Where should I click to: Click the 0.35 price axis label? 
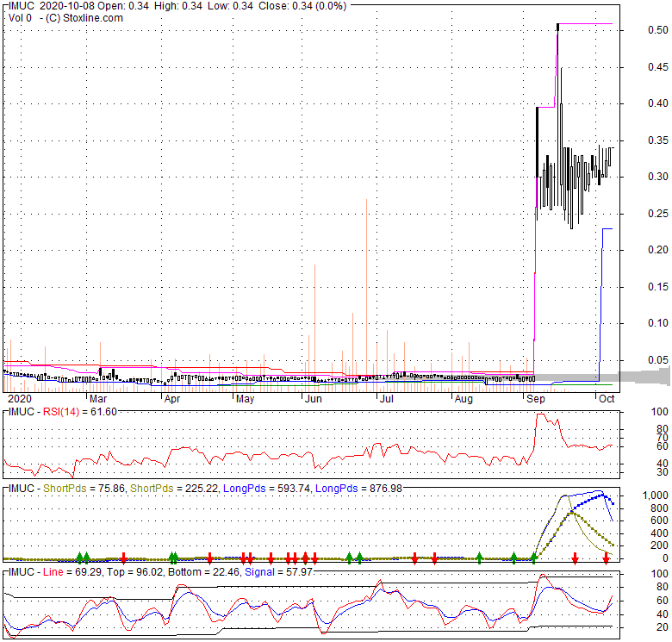point(658,140)
